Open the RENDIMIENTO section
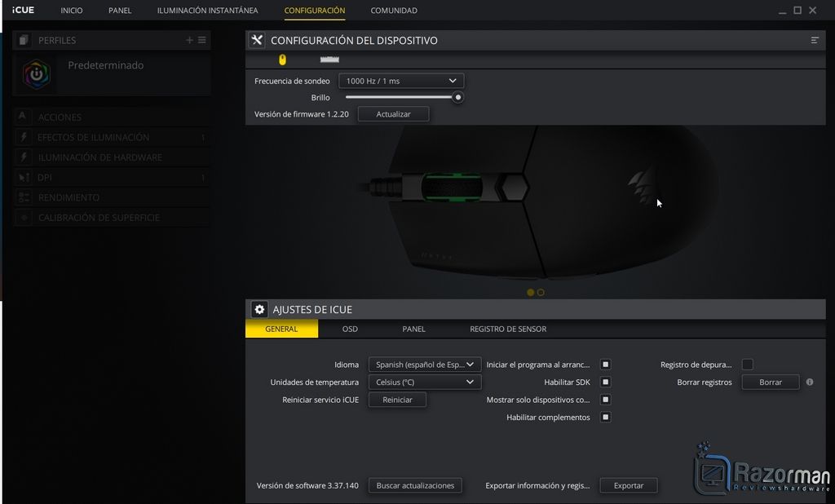The width and height of the screenshot is (835, 504). point(111,197)
